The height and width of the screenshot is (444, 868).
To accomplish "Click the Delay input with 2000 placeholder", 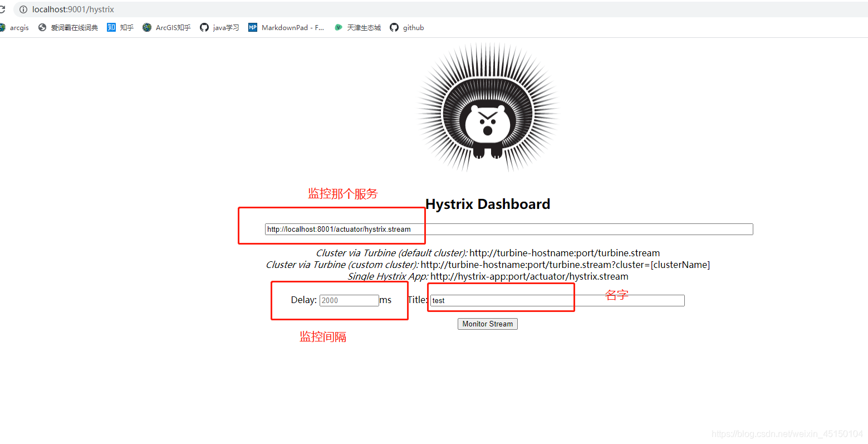I will (x=349, y=300).
